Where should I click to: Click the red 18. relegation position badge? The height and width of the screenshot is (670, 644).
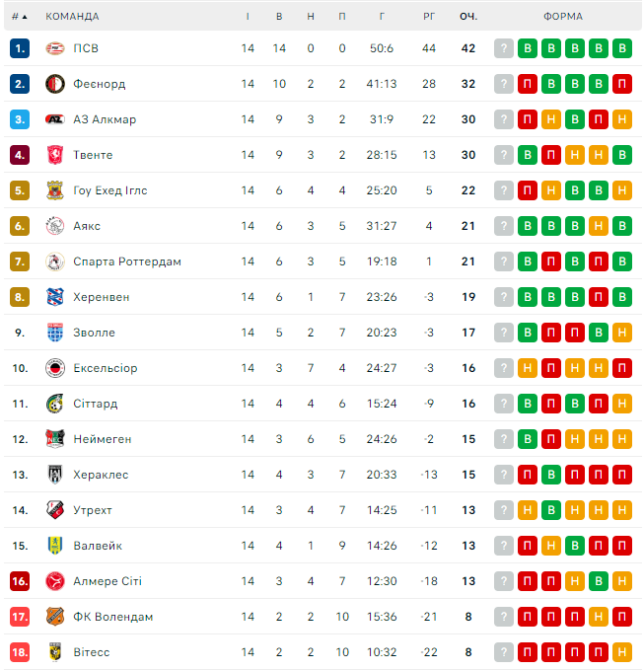20,652
